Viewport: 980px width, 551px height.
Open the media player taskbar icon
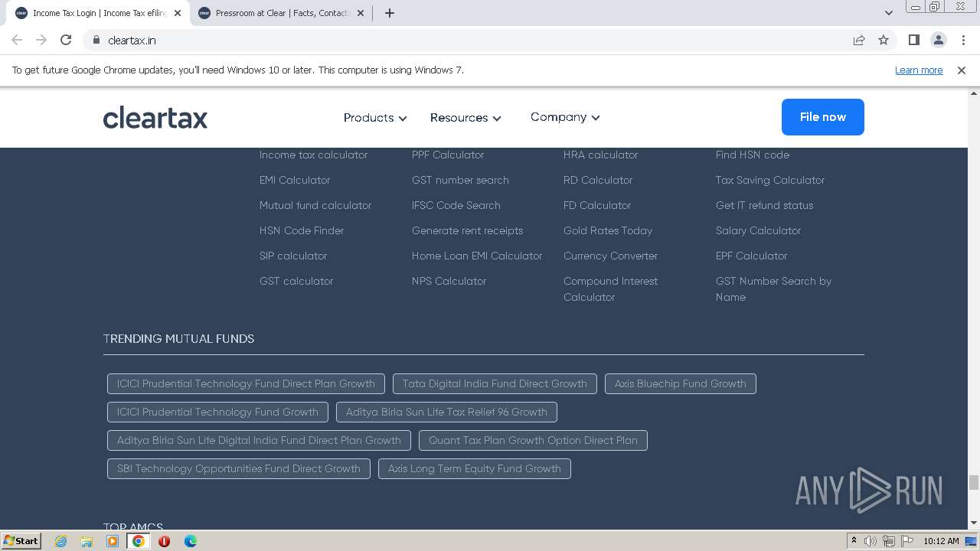[113, 541]
